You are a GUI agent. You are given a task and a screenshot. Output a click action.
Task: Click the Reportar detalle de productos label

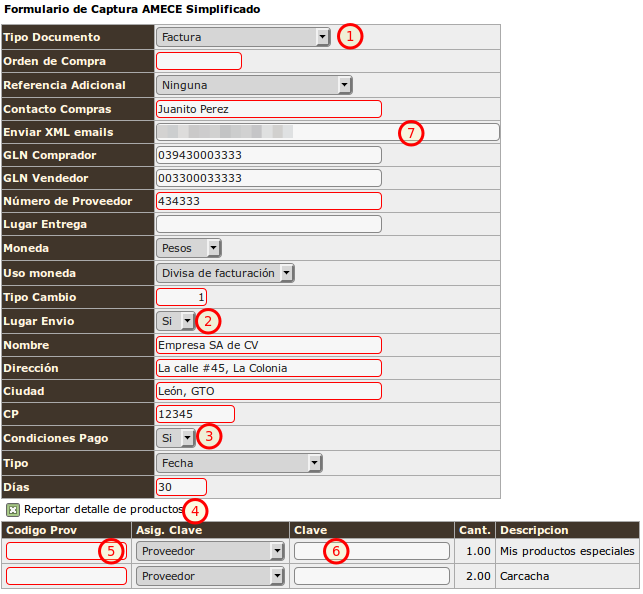[x=104, y=510]
